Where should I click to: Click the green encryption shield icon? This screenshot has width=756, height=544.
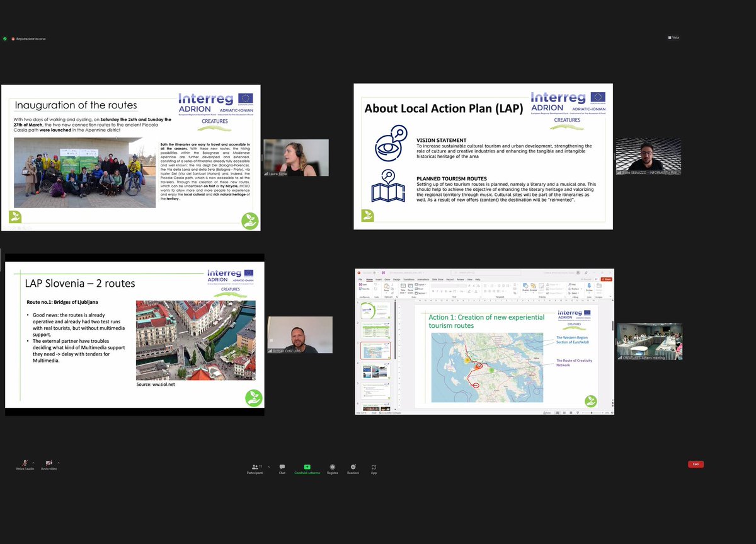click(x=5, y=38)
